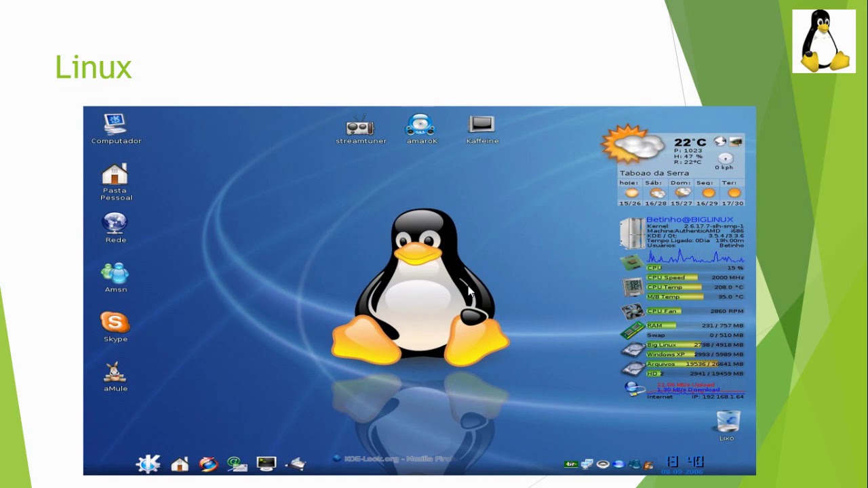
Task: Click the Internet globe icon in the monitor
Action: 634,388
